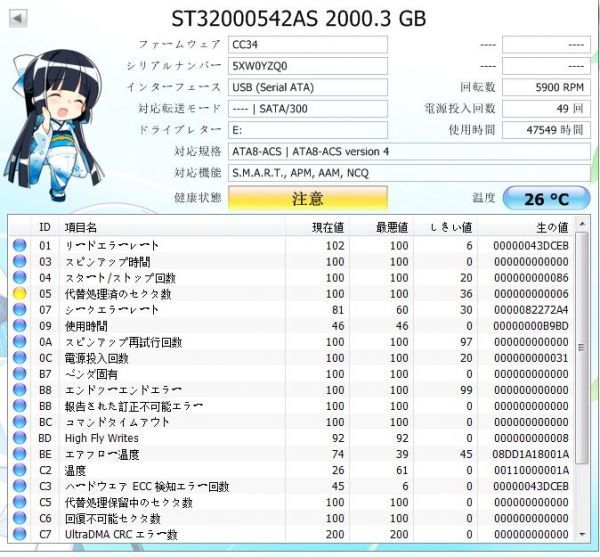This screenshot has width=600, height=557.
Task: Click the しきい値 column header
Action: 445,227
